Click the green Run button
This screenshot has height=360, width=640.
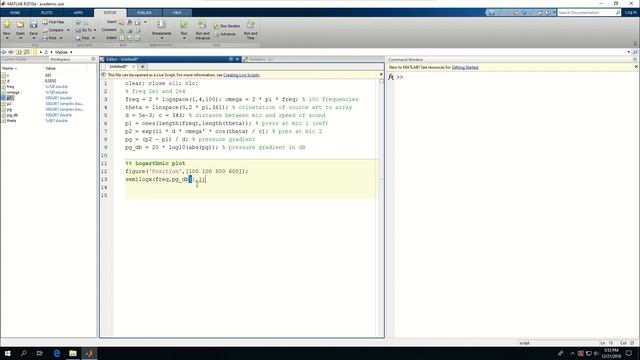coord(184,25)
